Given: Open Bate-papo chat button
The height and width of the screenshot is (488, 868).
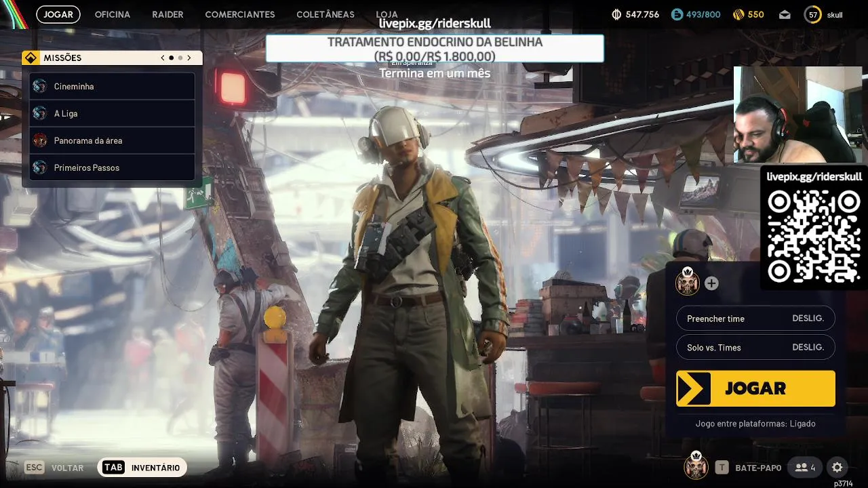Looking at the screenshot, I should pos(749,468).
